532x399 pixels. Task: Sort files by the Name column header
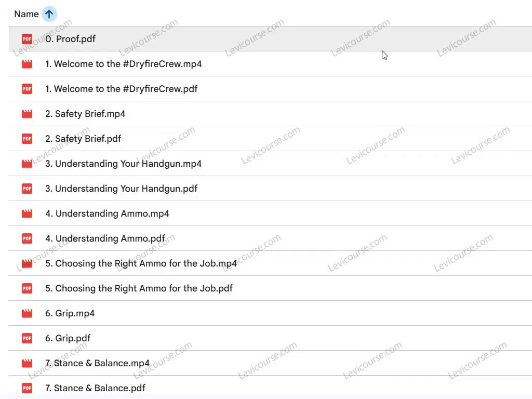(26, 14)
